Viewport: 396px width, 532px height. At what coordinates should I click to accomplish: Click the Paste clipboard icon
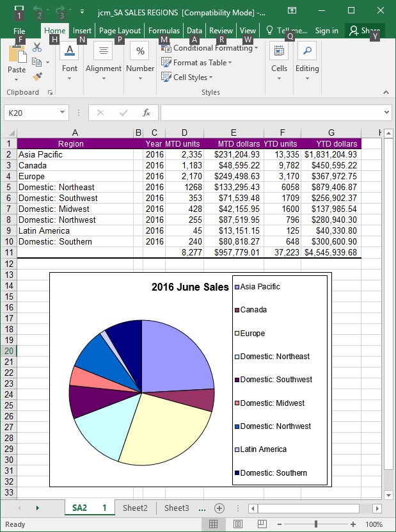17,54
